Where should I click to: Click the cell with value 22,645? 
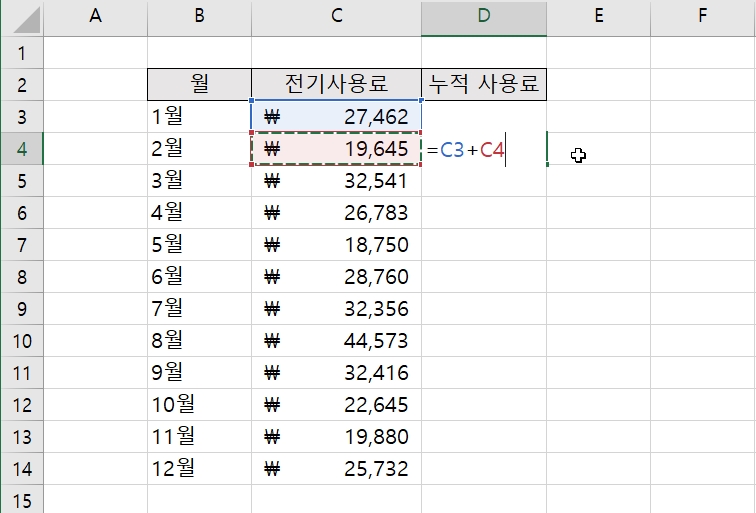click(337, 405)
